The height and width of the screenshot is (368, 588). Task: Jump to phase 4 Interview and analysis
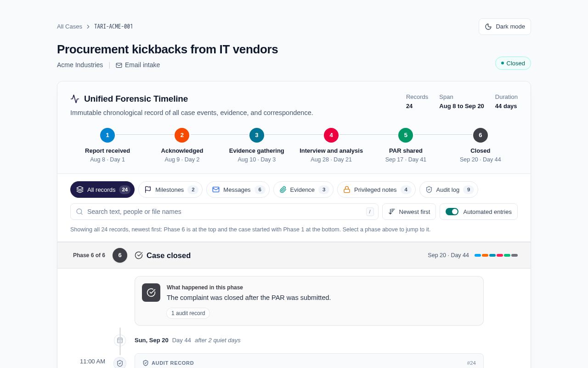click(331, 145)
